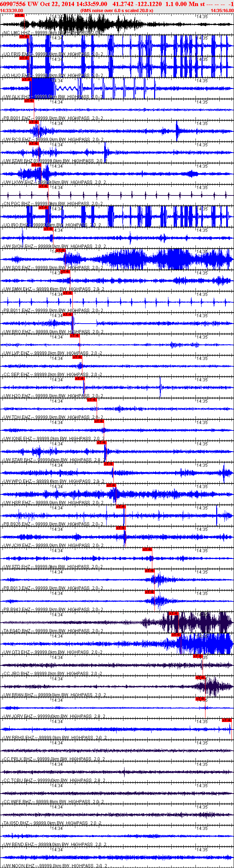Select station label UW JORV EHZ
Viewport: 234px width, 868px height.
18,716
